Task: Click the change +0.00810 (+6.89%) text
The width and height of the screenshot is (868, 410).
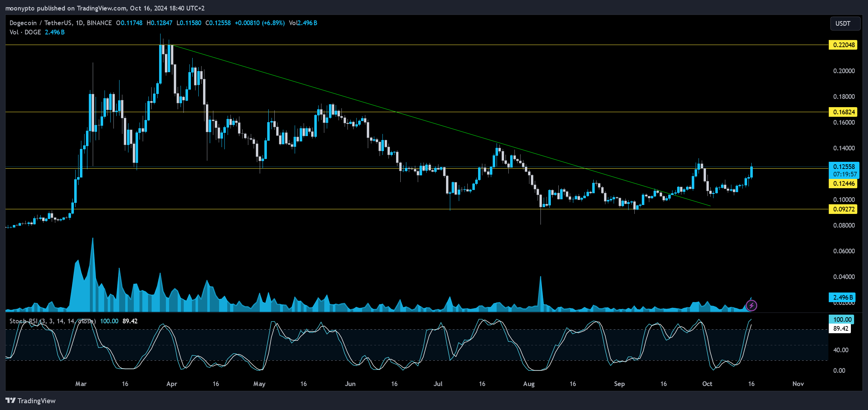Action: coord(260,23)
